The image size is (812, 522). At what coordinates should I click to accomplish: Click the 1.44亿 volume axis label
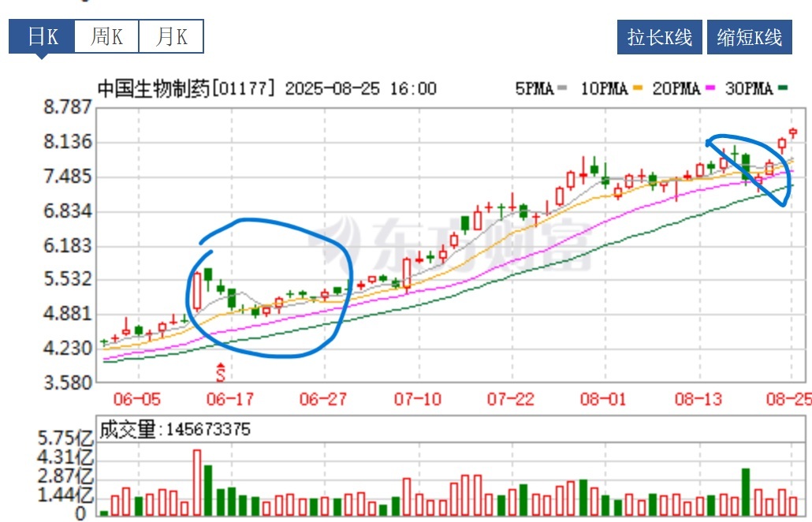click(65, 495)
